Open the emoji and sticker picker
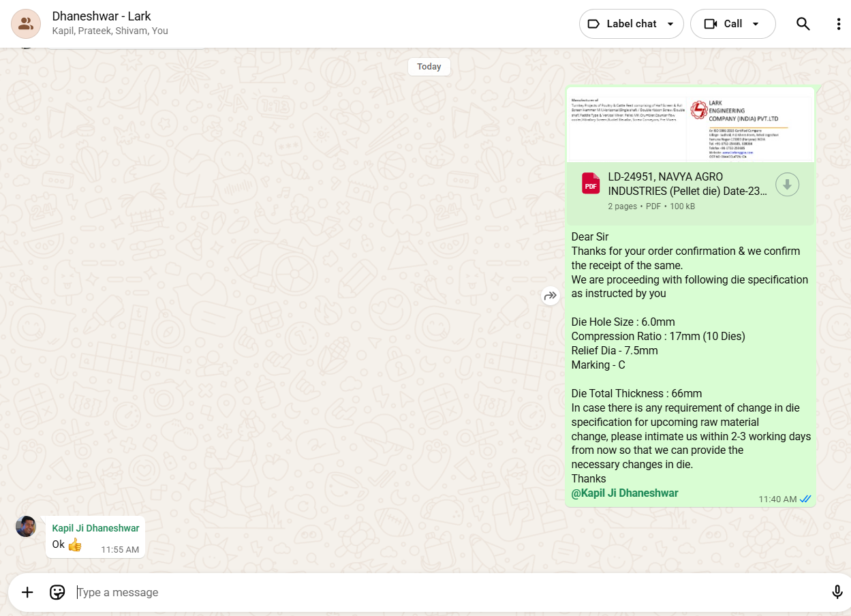This screenshot has height=616, width=851. (x=57, y=592)
